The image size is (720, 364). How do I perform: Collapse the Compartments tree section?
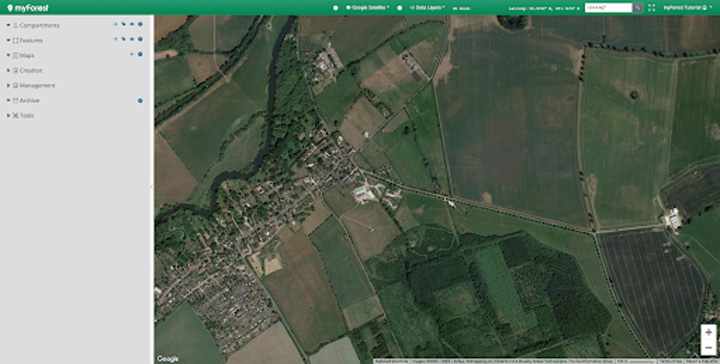coord(8,25)
